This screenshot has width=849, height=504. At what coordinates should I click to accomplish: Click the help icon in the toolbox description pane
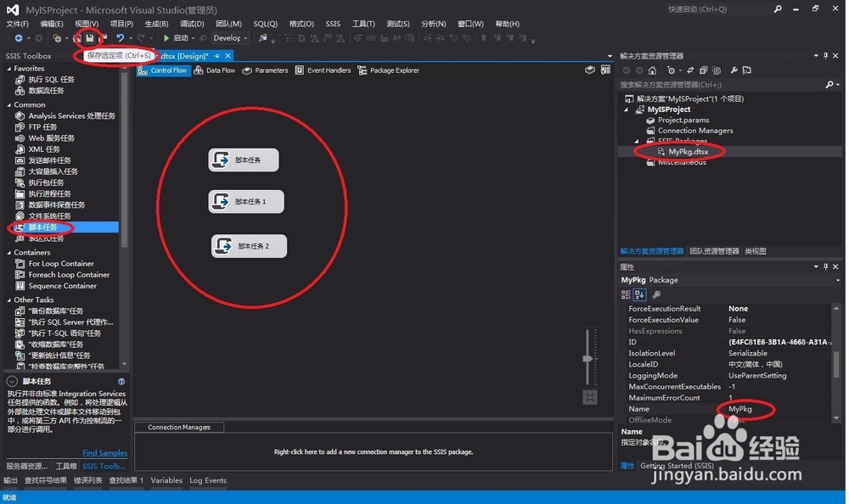[x=121, y=381]
